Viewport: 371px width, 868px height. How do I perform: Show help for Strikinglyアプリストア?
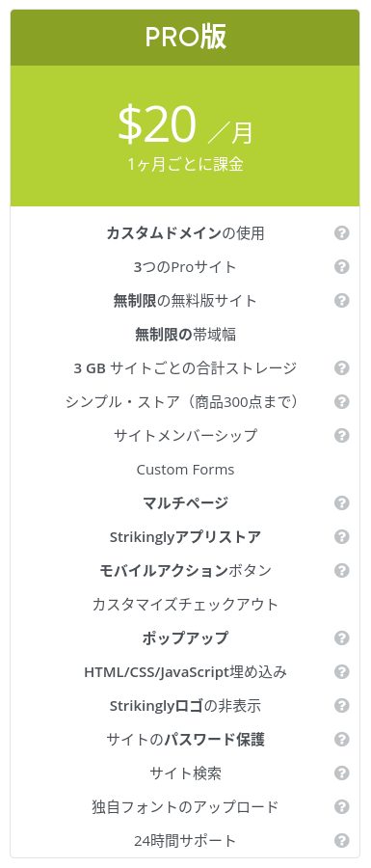(x=342, y=537)
